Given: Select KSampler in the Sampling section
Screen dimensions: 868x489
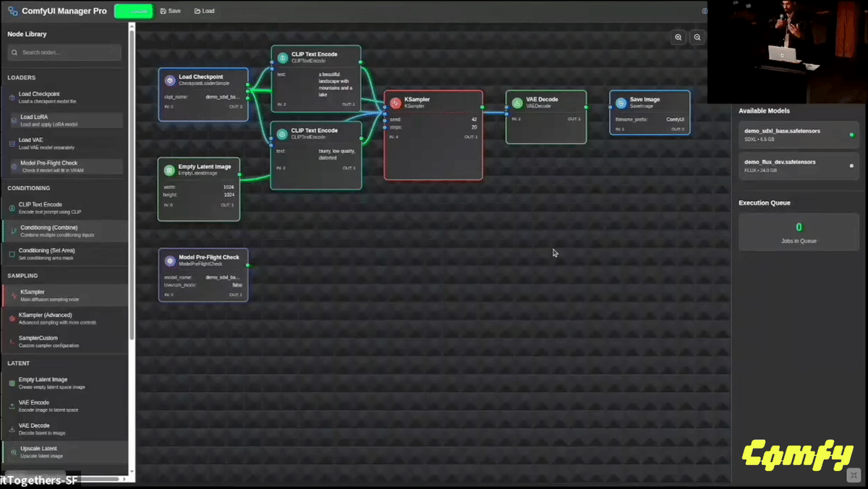Looking at the screenshot, I should pos(64,295).
